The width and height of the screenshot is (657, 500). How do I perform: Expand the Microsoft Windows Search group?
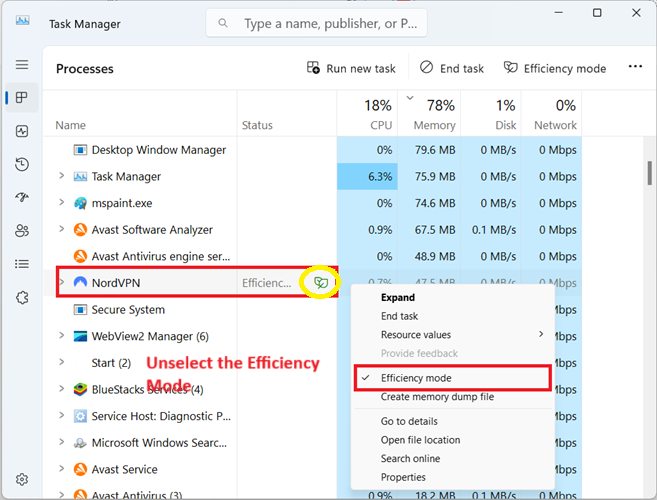coord(62,442)
